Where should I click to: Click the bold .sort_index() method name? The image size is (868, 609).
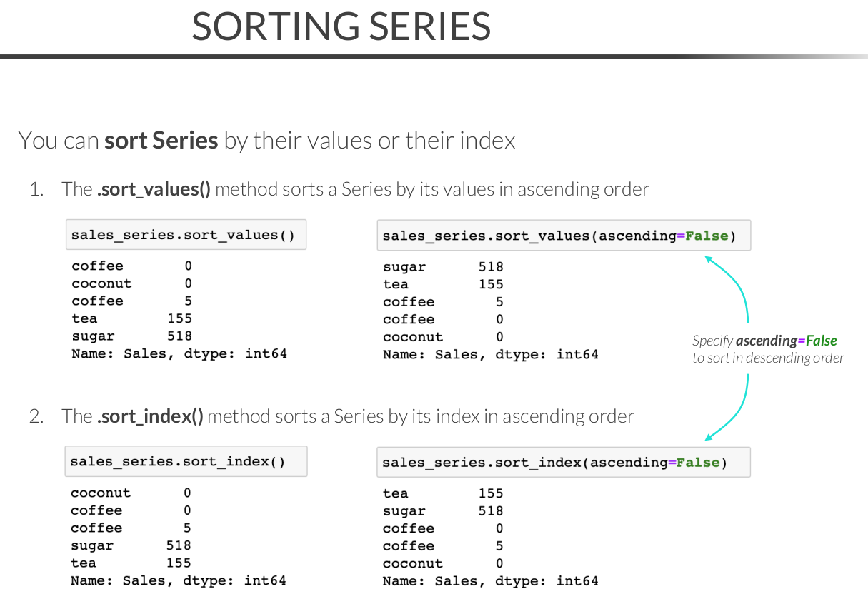pos(150,416)
